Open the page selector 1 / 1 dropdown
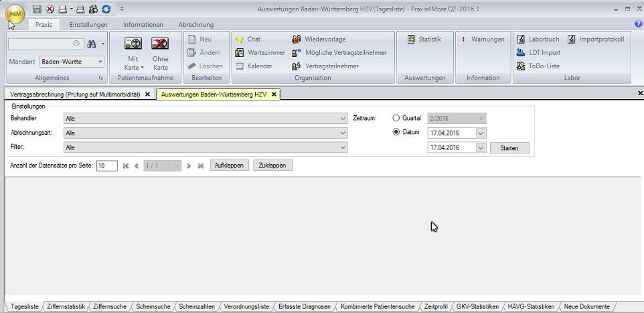This screenshot has height=313, width=644. (x=162, y=166)
